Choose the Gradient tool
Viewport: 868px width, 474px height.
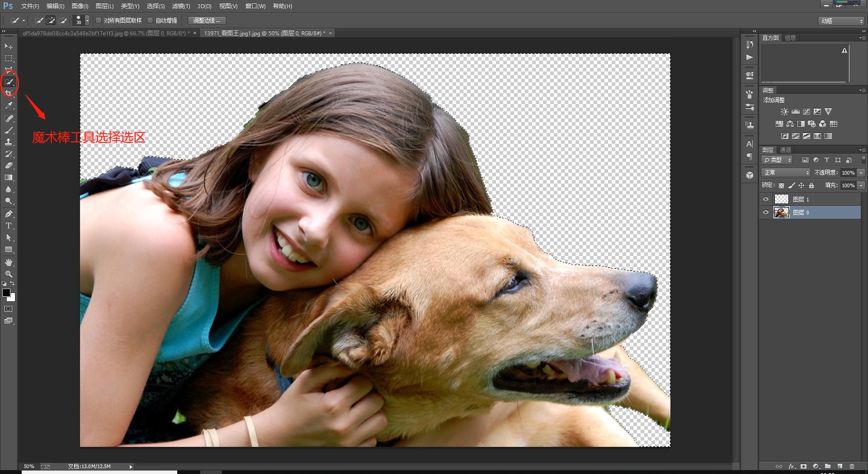(x=9, y=178)
